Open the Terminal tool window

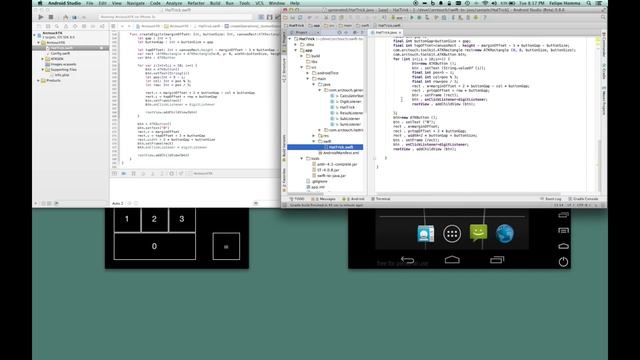tap(381, 199)
